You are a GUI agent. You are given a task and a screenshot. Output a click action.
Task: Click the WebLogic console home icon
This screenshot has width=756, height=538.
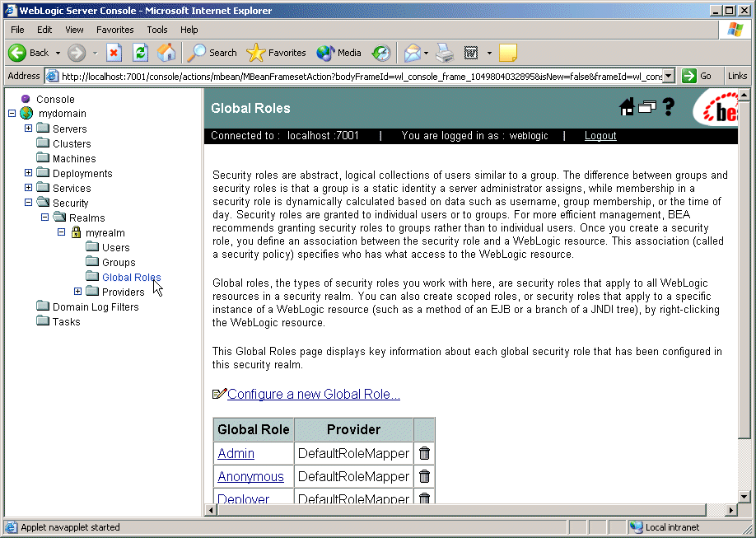click(627, 106)
